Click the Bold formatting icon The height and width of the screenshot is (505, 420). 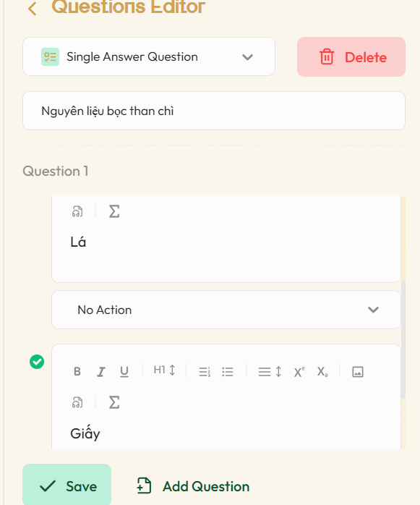(x=77, y=371)
